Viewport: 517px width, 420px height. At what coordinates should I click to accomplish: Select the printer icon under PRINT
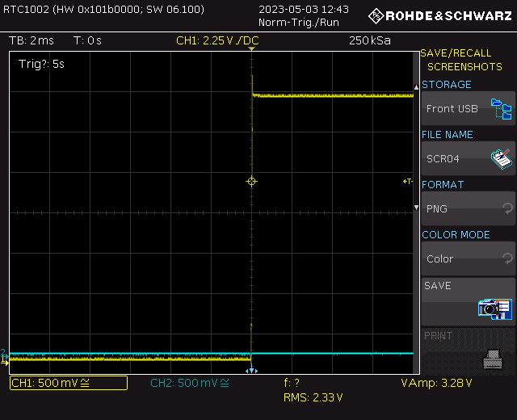point(493,359)
